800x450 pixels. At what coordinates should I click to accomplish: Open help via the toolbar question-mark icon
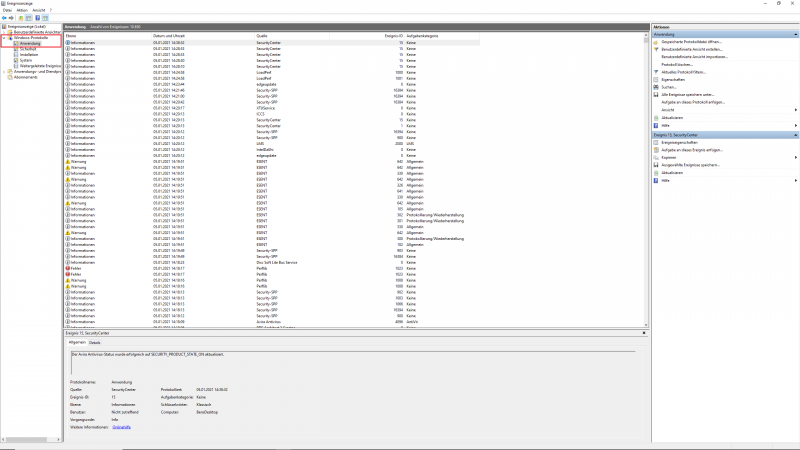(37, 18)
